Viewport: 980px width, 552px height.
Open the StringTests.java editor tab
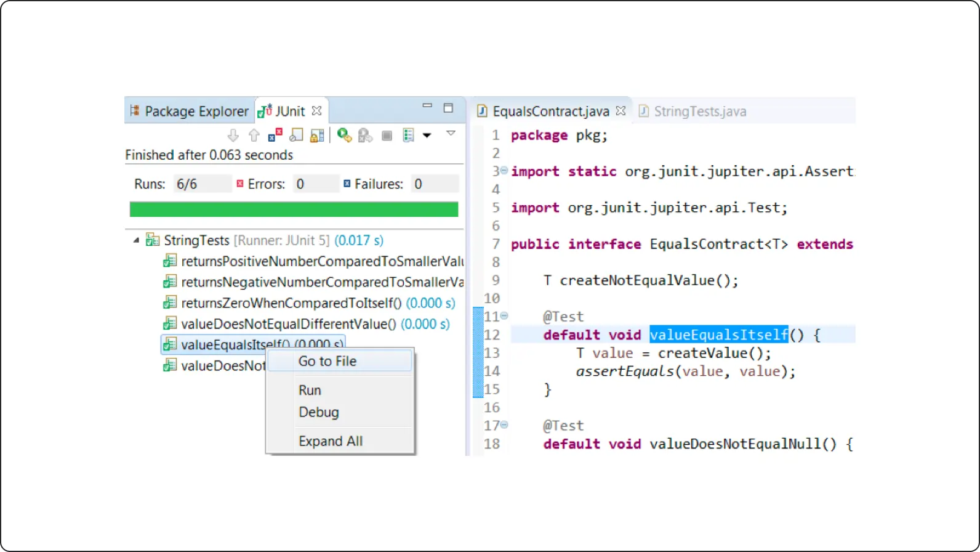[693, 112]
